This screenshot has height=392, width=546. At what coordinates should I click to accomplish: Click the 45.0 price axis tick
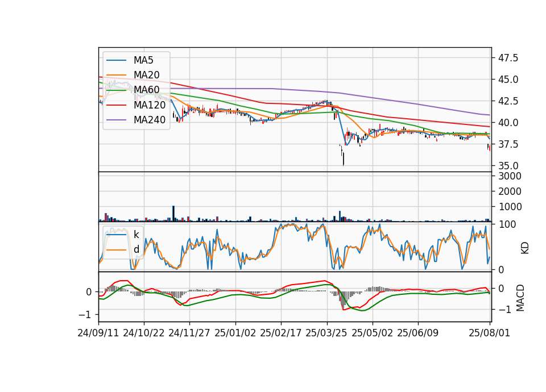508,80
